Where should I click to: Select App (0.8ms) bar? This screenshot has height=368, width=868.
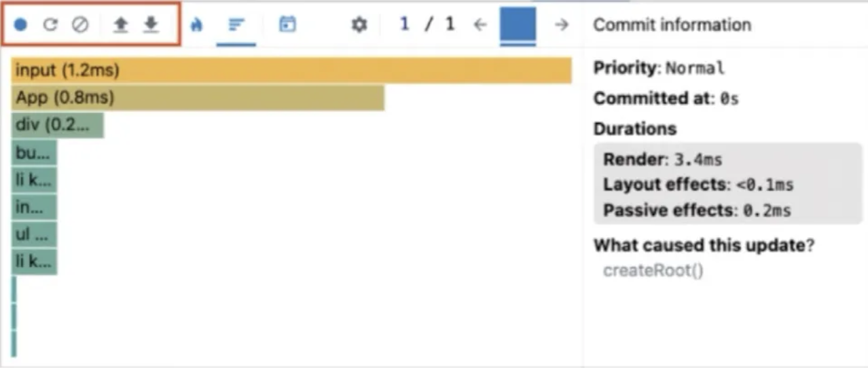pos(198,98)
